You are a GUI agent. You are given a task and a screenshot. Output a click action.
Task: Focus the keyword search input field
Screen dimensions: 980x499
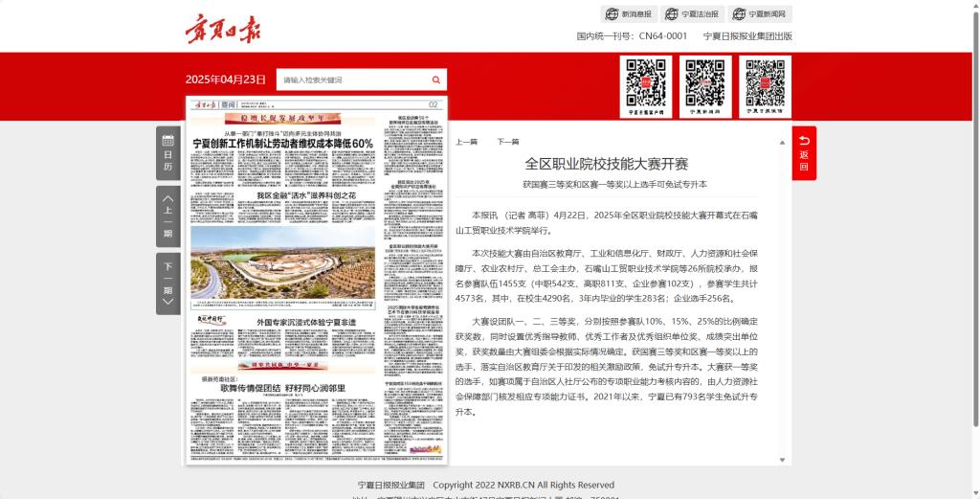(351, 79)
